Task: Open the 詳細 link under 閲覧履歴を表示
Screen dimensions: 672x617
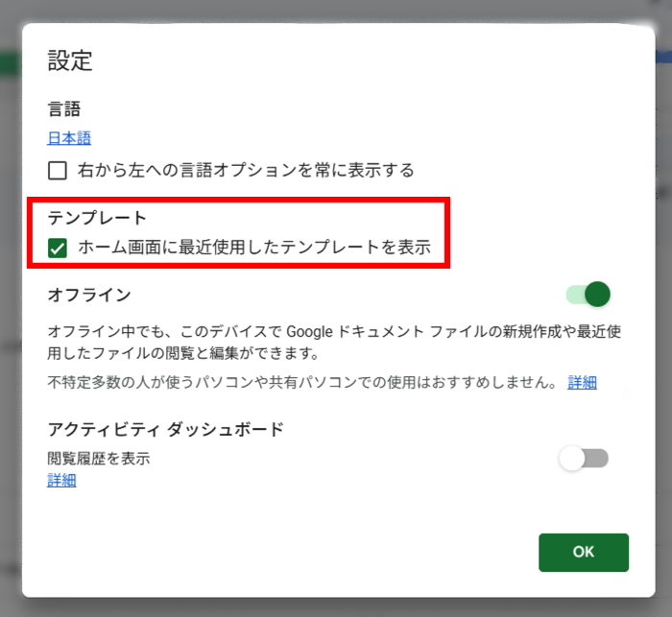Action: tap(61, 480)
